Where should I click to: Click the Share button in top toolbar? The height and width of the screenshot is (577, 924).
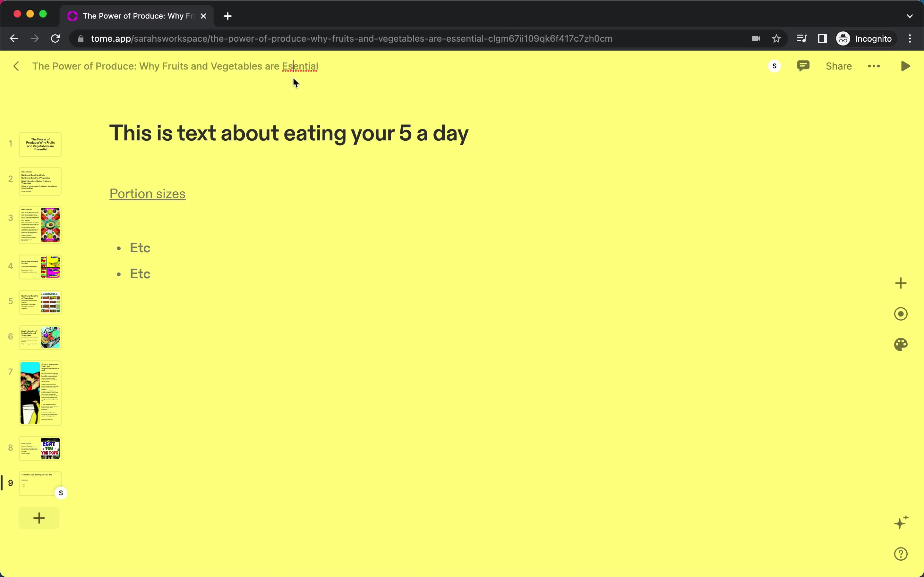(x=838, y=66)
